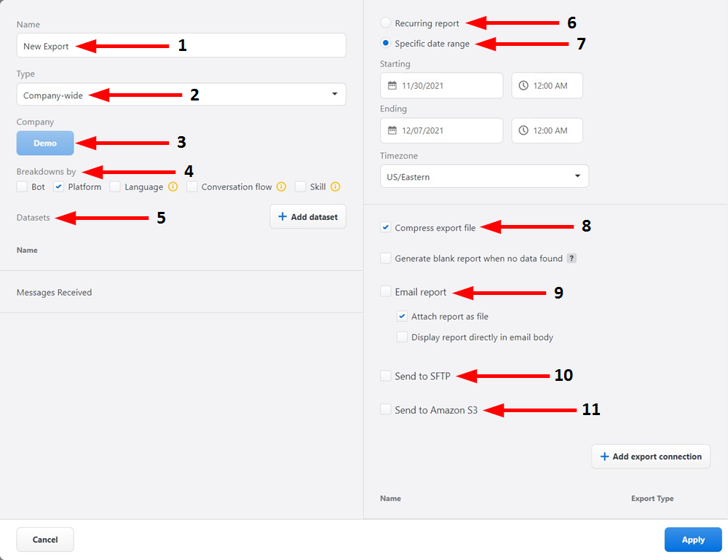Click the clock icon in Ending time field
Viewport: 728px width, 560px height.
(523, 131)
